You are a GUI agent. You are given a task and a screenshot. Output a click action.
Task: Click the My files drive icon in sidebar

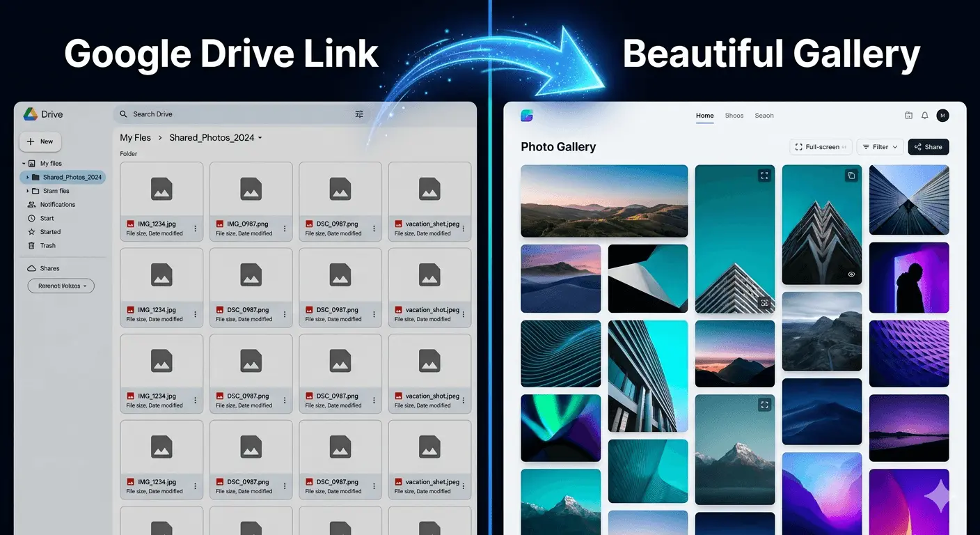[32, 164]
